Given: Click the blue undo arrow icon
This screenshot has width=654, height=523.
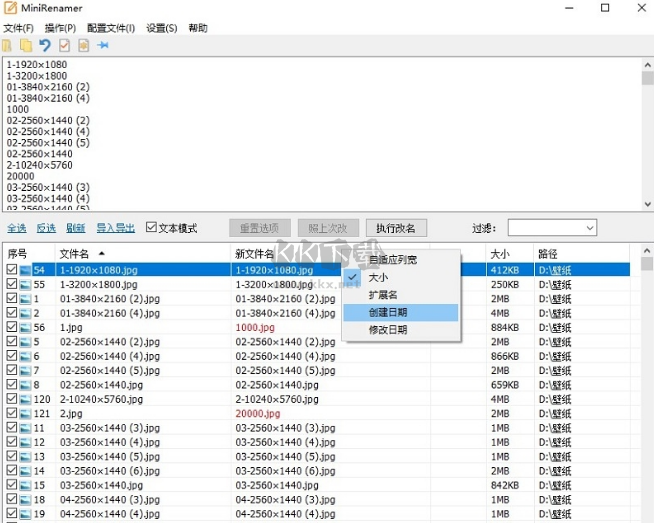Looking at the screenshot, I should pos(45,46).
